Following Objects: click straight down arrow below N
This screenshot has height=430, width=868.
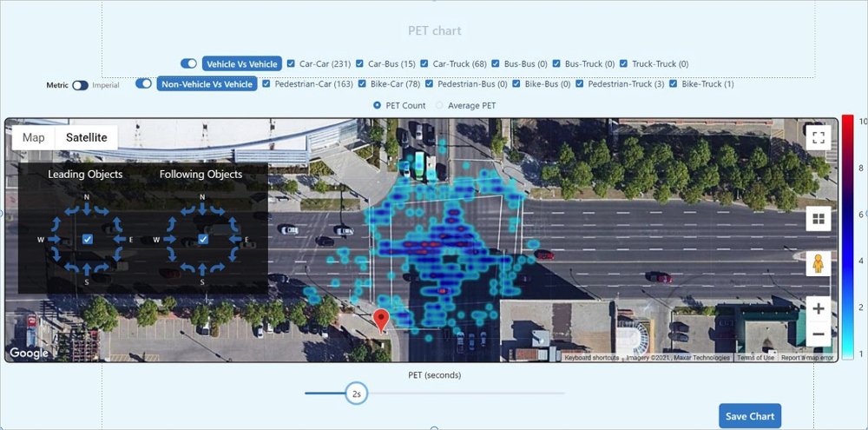[202, 208]
